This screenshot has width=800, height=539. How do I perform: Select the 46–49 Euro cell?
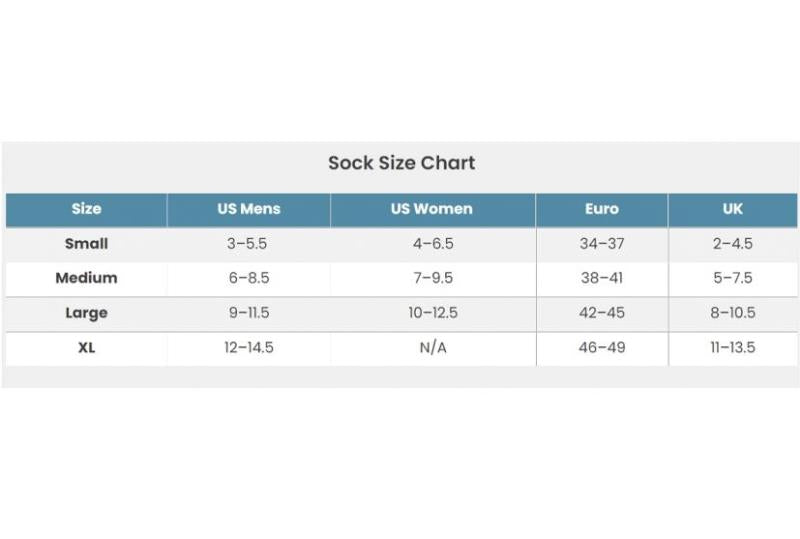[602, 348]
